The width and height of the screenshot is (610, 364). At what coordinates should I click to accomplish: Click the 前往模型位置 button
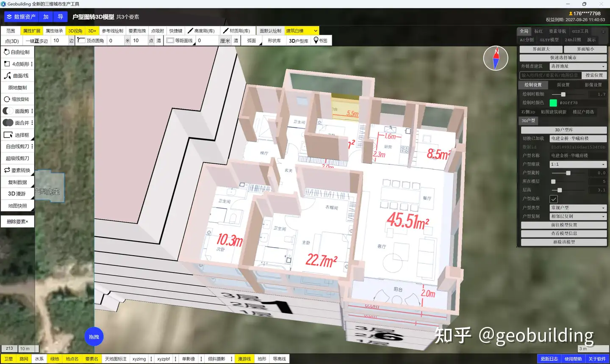pyautogui.click(x=564, y=225)
